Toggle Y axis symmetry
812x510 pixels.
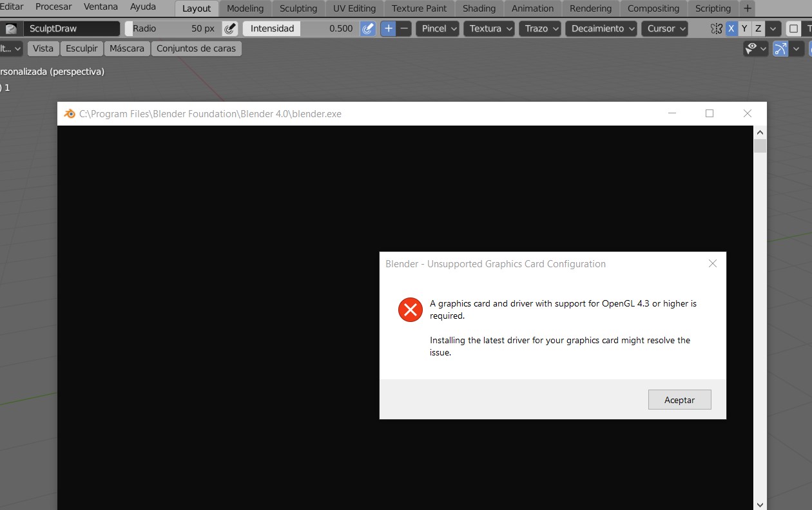(745, 29)
